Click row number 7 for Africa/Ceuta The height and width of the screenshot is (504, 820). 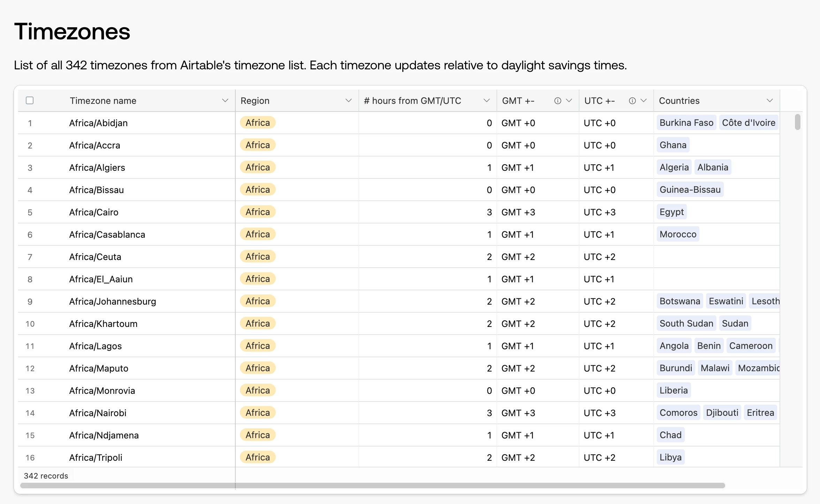30,257
